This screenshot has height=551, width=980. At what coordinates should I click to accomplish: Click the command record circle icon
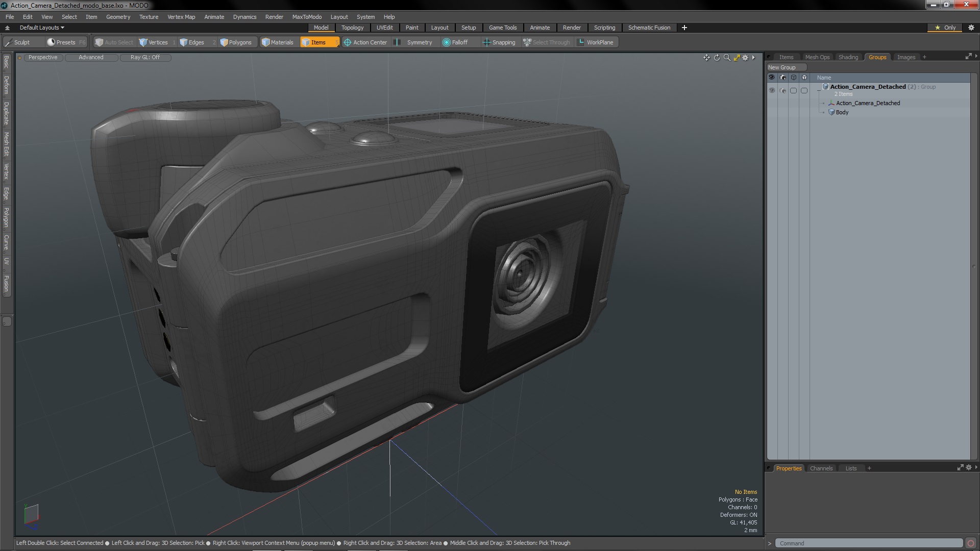click(971, 543)
